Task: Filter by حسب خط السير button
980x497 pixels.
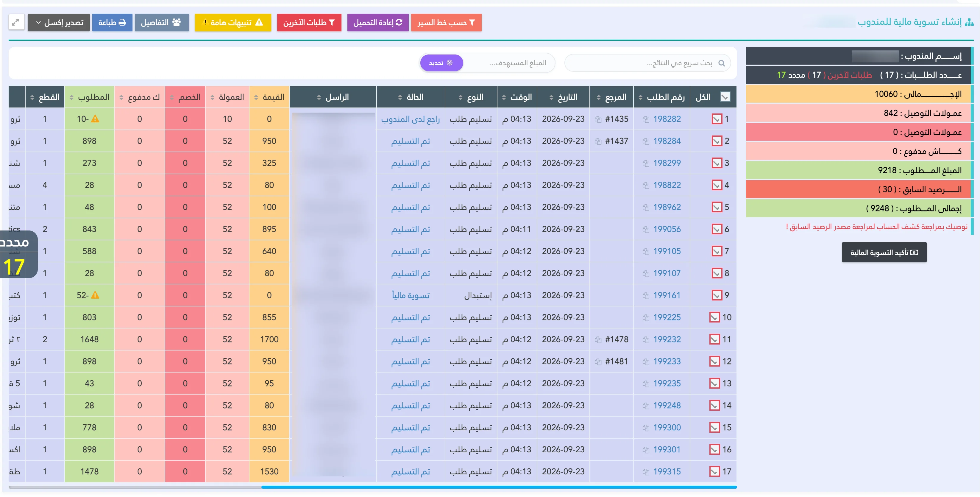Action: point(446,22)
